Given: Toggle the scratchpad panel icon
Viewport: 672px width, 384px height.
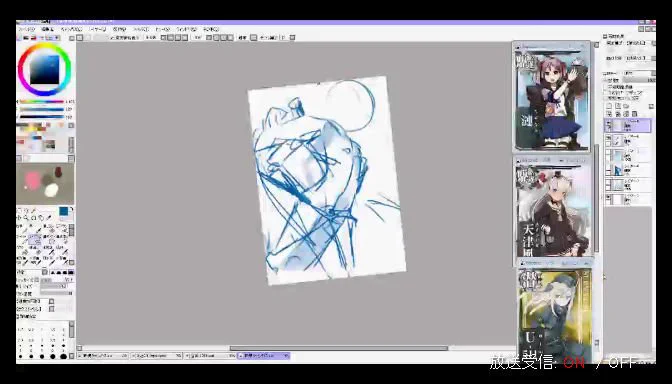Looking at the screenshot, I should (56, 38).
